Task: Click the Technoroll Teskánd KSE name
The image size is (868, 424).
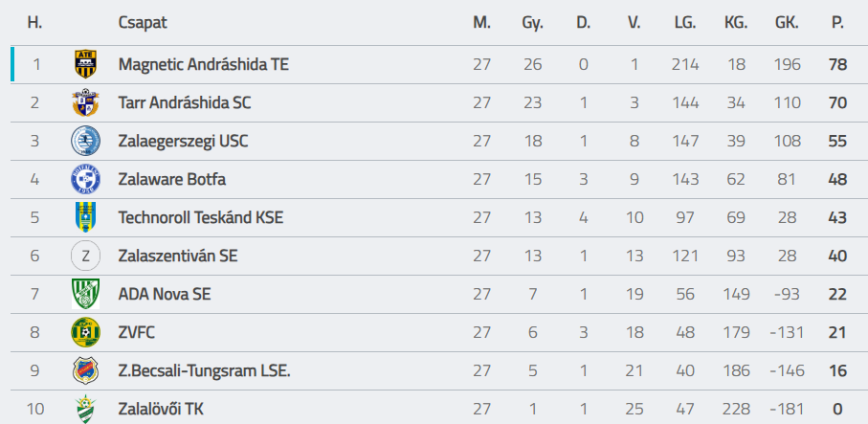Action: tap(200, 217)
